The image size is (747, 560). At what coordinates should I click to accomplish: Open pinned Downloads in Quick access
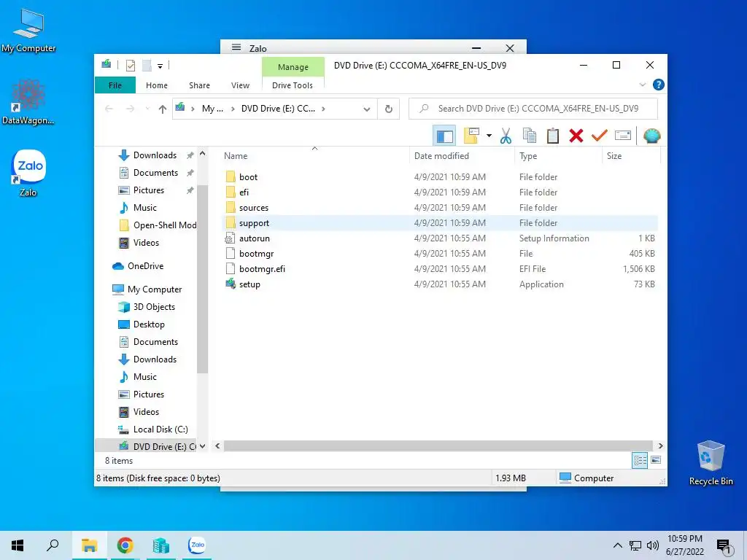point(155,155)
